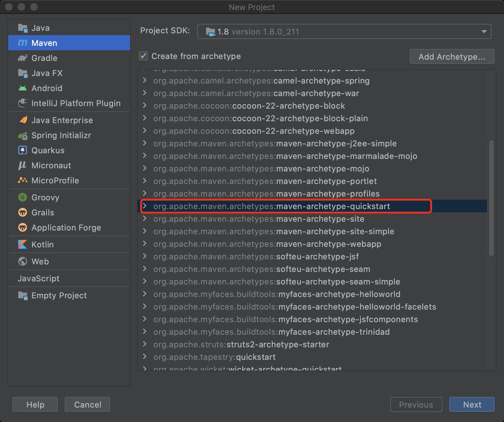The width and height of the screenshot is (504, 422).
Task: Click the Java folder icon in sidebar
Action: [x=23, y=28]
